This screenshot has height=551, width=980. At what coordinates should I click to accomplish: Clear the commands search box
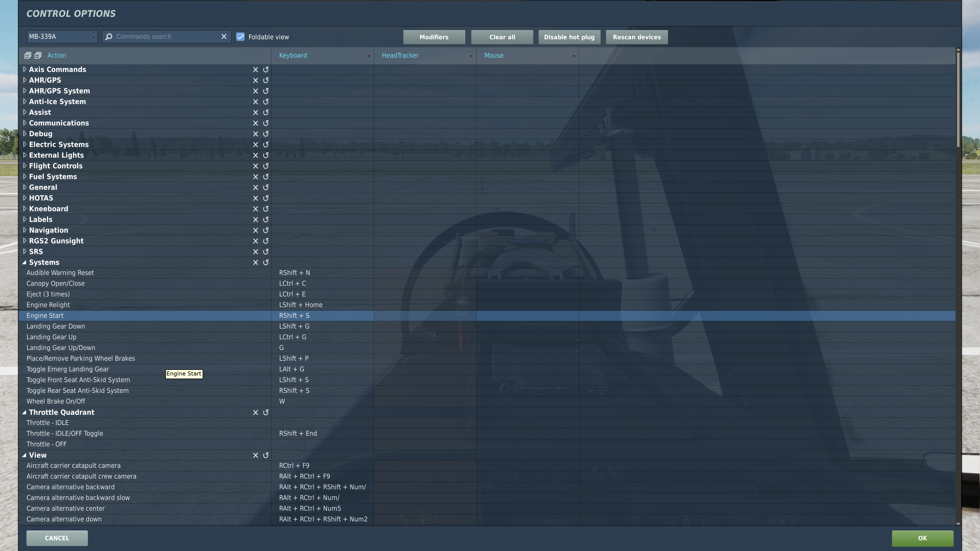224,36
